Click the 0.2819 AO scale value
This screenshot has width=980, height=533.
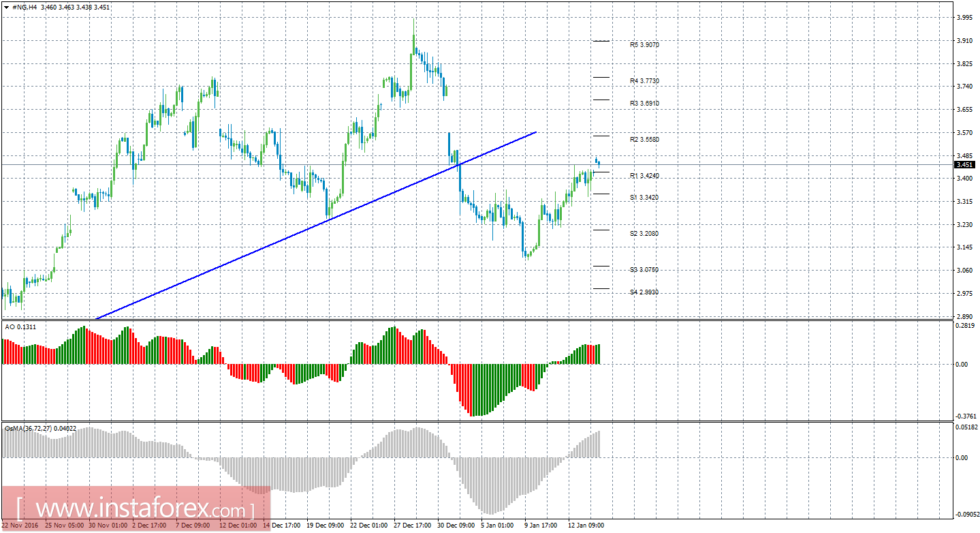click(x=966, y=326)
